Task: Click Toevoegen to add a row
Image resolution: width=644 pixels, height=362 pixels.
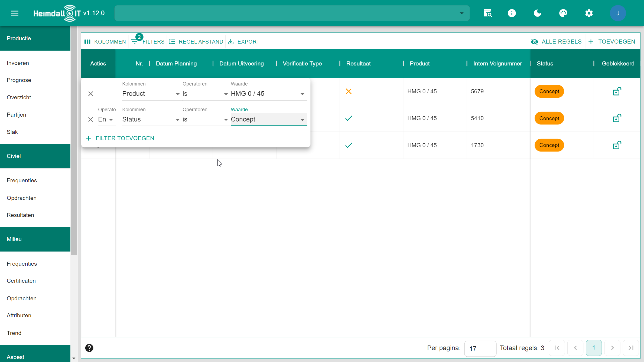Action: pyautogui.click(x=612, y=42)
